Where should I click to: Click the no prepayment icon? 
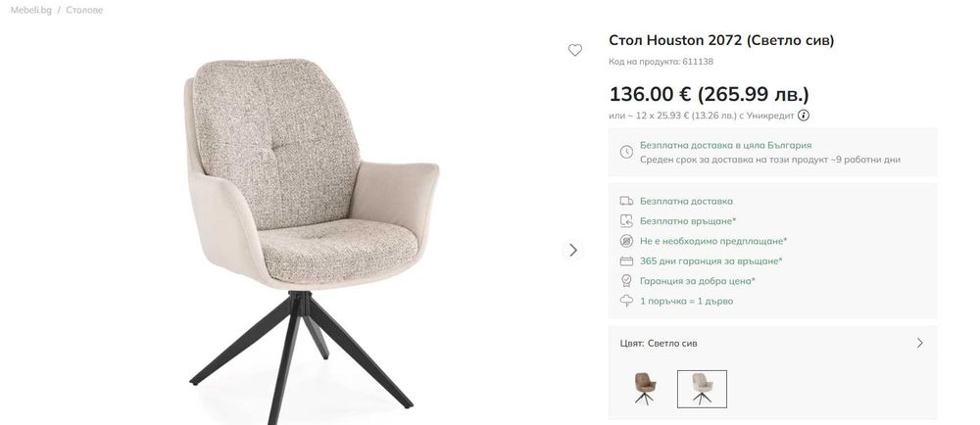point(626,241)
